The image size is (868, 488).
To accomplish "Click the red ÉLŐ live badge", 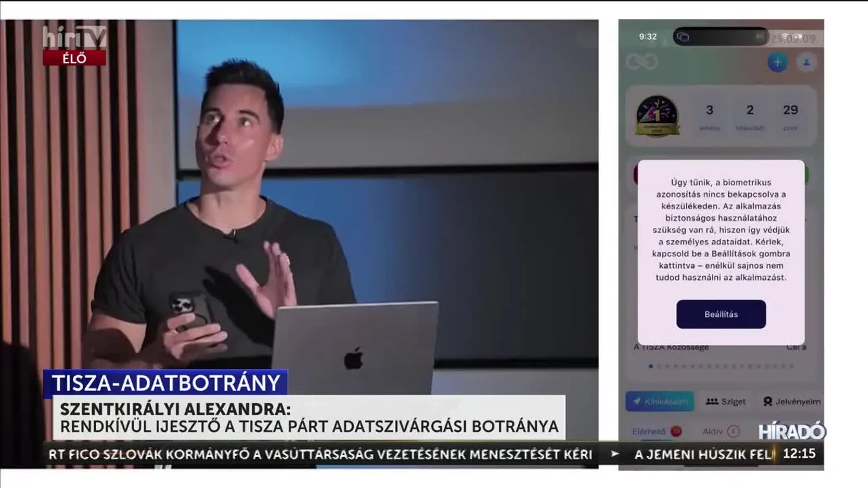I will [x=75, y=59].
